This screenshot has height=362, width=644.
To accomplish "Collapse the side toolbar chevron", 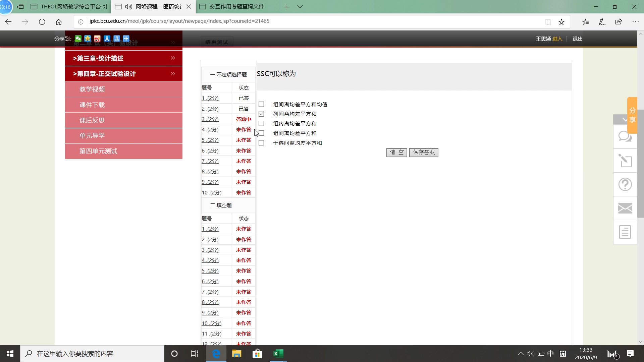I will [x=625, y=120].
